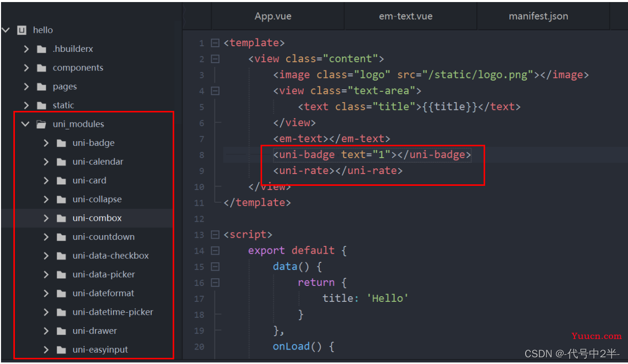628x364 pixels.
Task: Click the image logo tag on line 3
Action: pos(431,75)
